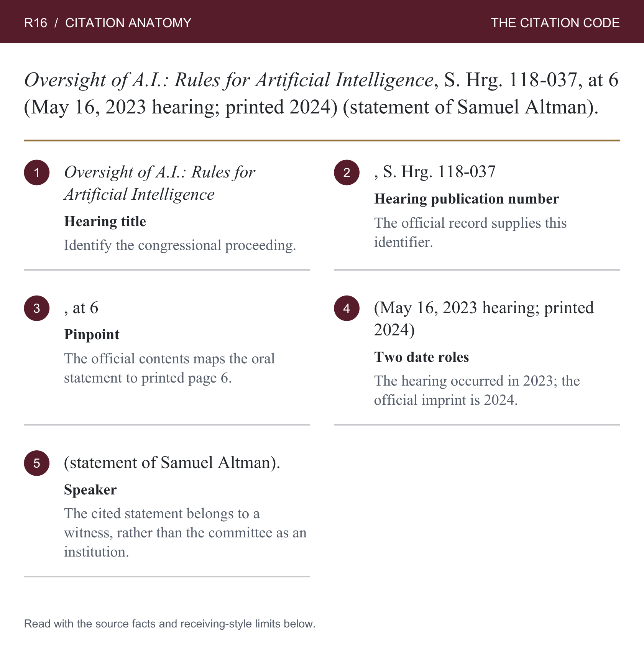
Task: Click the footer note about source facts
Action: (170, 624)
